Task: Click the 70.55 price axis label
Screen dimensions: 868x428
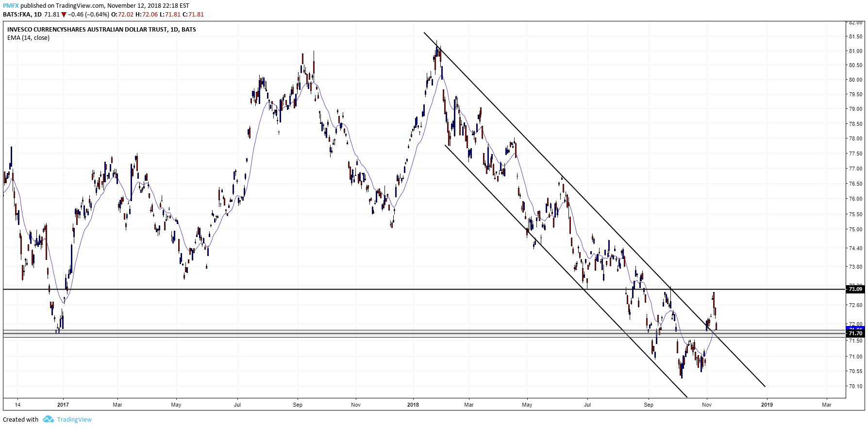Action: (856, 372)
